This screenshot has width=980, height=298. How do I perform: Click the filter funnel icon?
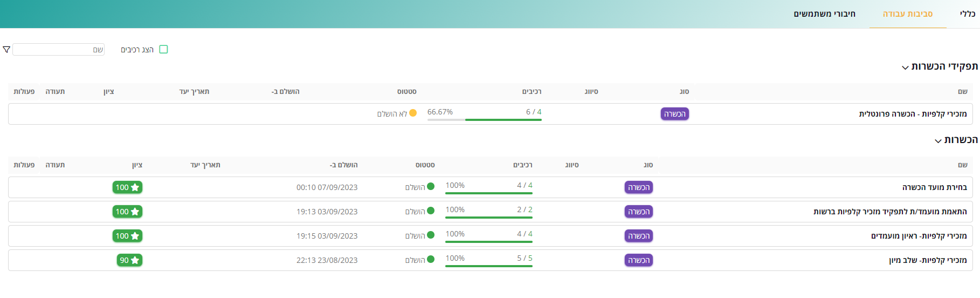tap(6, 50)
